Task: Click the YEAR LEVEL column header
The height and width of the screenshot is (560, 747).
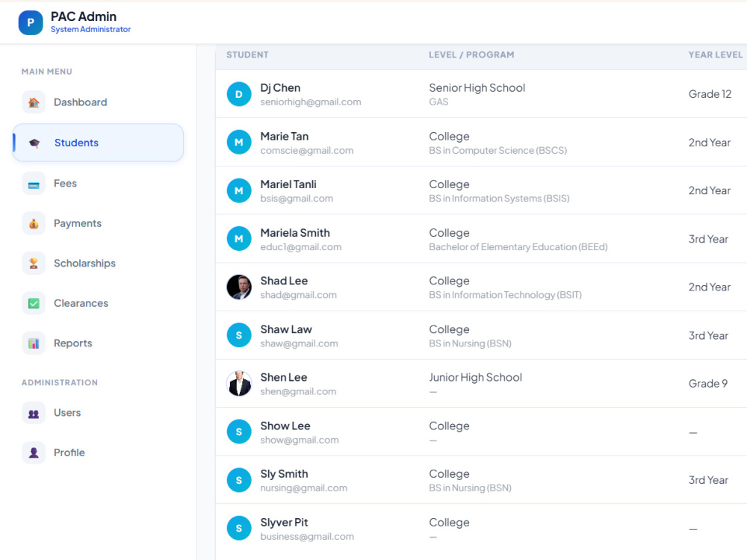Action: 715,55
